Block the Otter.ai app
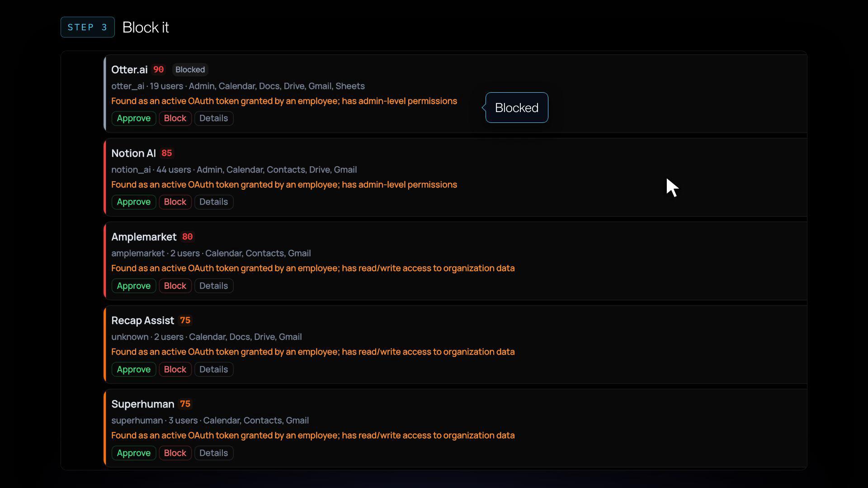This screenshot has width=868, height=488. coord(175,118)
